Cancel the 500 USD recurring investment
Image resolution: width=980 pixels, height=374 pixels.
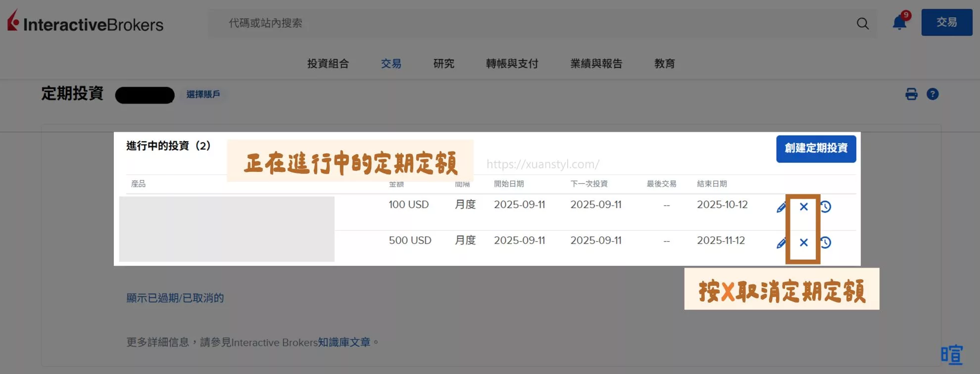[804, 242]
